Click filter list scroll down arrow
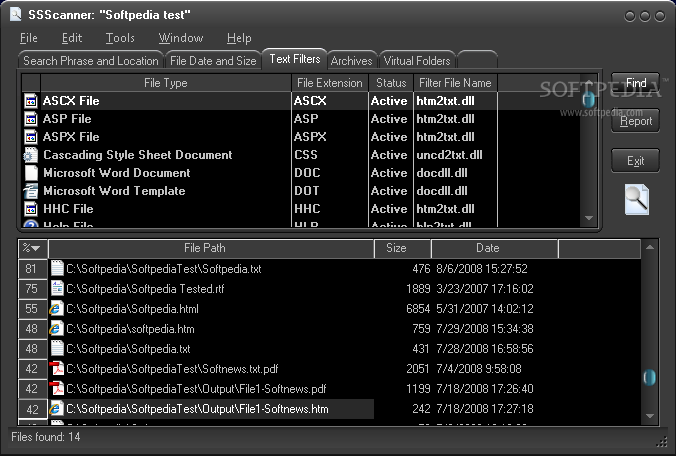676x456 pixels. pos(589,218)
